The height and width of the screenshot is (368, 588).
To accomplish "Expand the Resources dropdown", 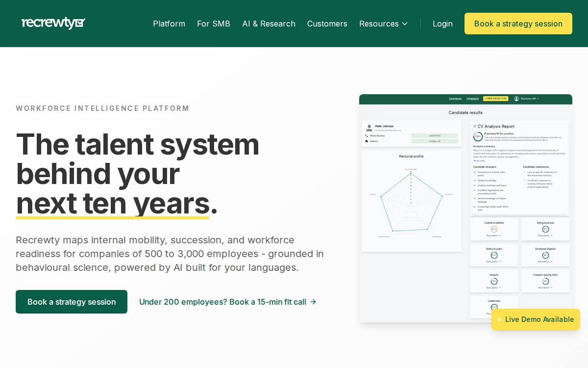I will click(x=384, y=24).
